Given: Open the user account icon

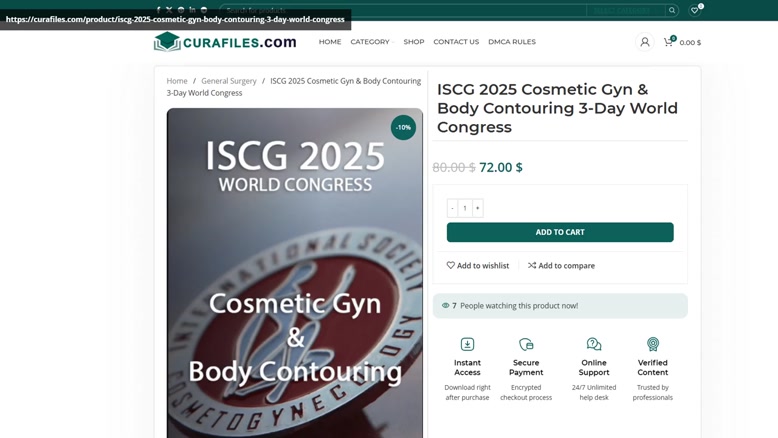Looking at the screenshot, I should [645, 42].
